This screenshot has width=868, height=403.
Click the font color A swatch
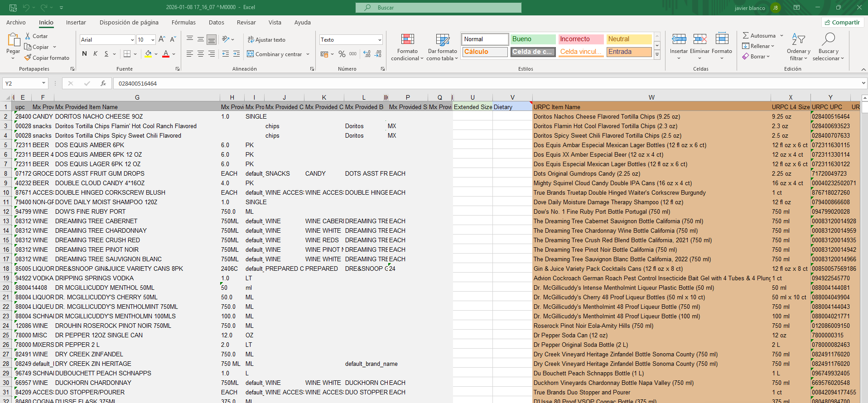coord(166,54)
